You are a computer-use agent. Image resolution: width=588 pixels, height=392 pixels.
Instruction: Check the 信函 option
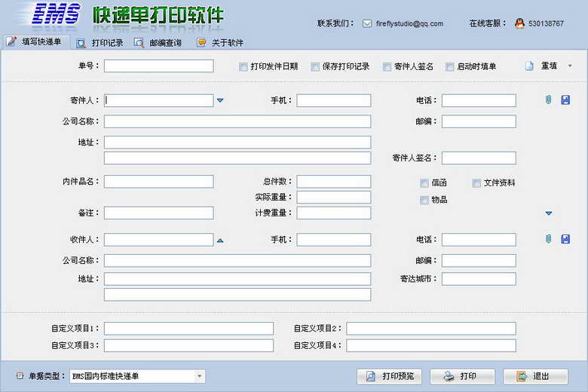click(x=424, y=183)
